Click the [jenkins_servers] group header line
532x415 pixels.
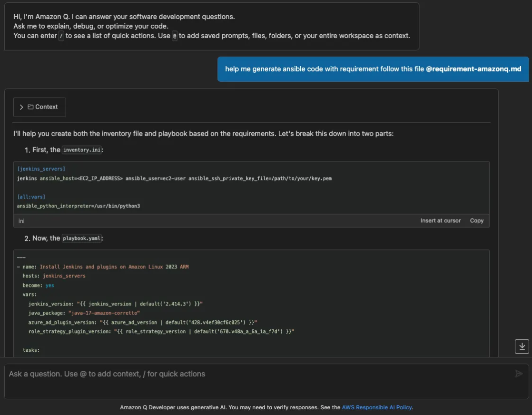(41, 169)
